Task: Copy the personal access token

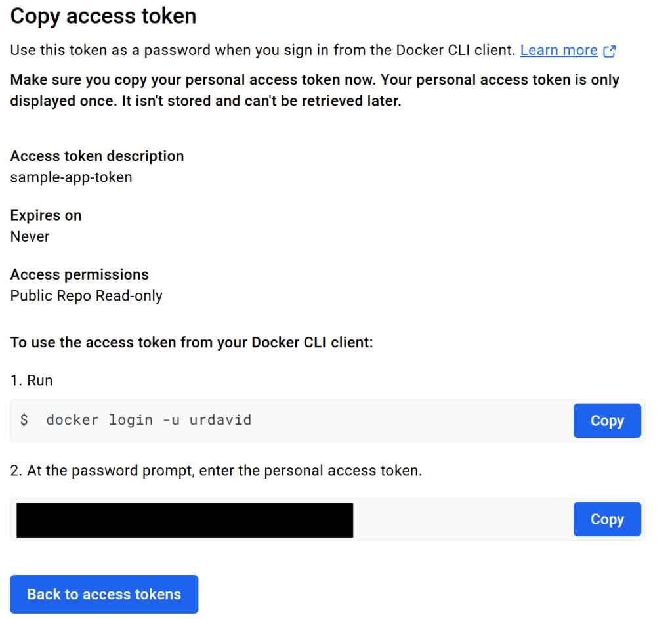Action: tap(607, 519)
